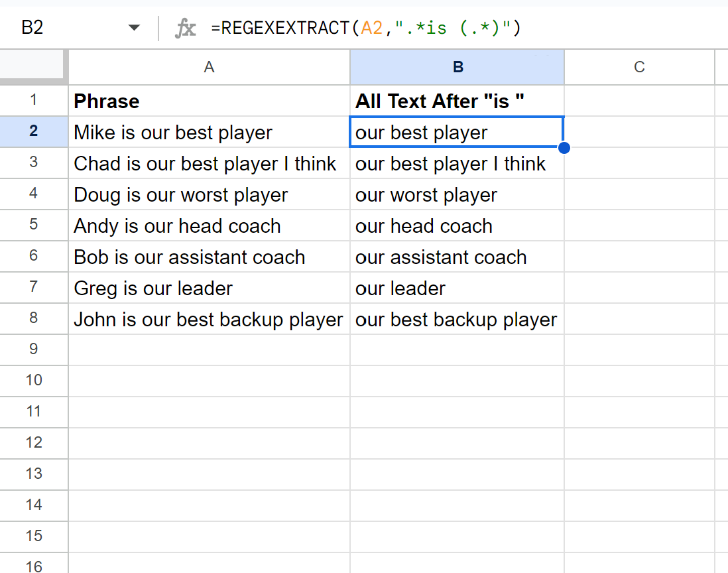Select column B header
The image size is (728, 573).
click(457, 67)
